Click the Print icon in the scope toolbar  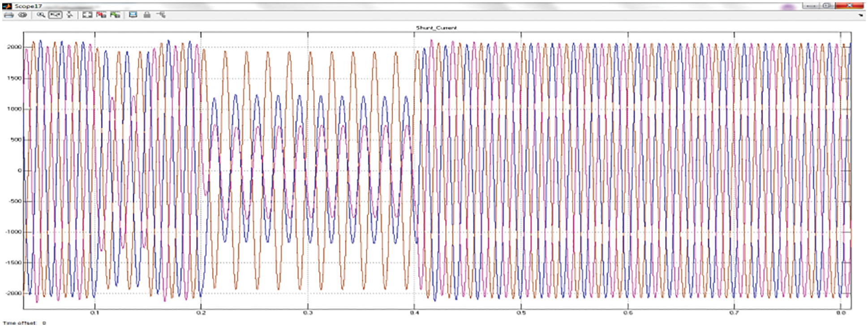(9, 15)
